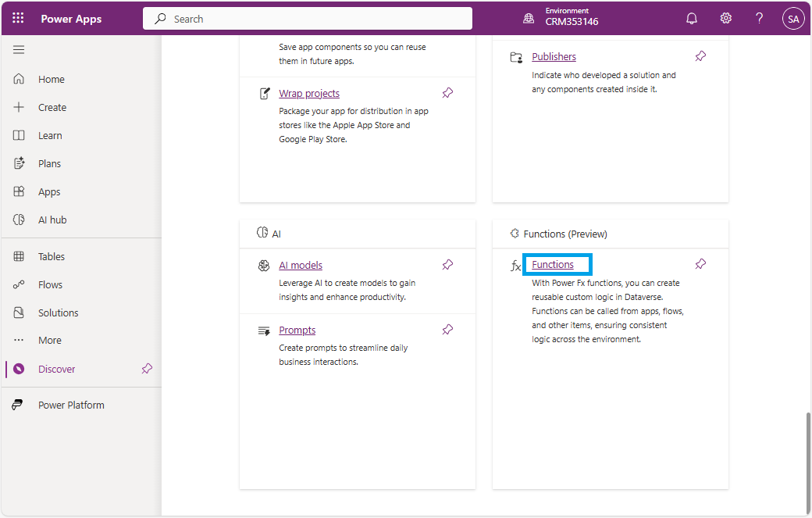Expand the More navigation item

pyautogui.click(x=49, y=341)
